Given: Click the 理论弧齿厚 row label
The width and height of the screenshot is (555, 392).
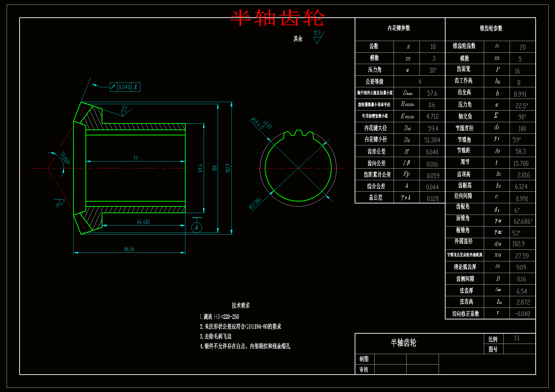Looking at the screenshot, I should 465,267.
